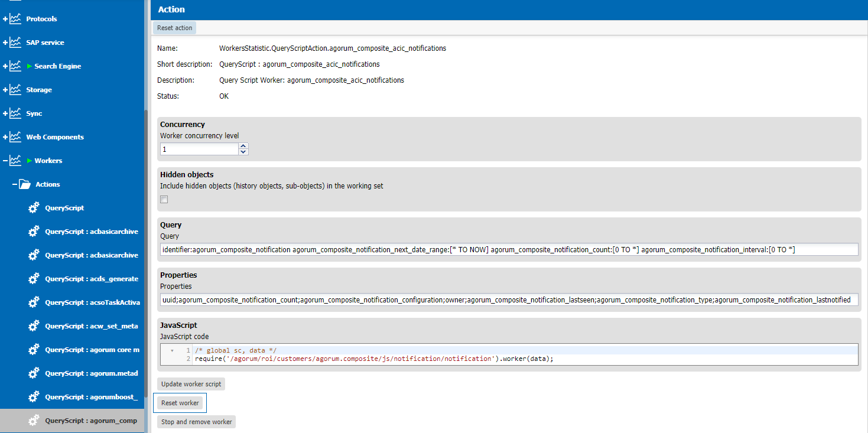Click green running arrow beside Search Engine
868x433 pixels.
point(30,66)
